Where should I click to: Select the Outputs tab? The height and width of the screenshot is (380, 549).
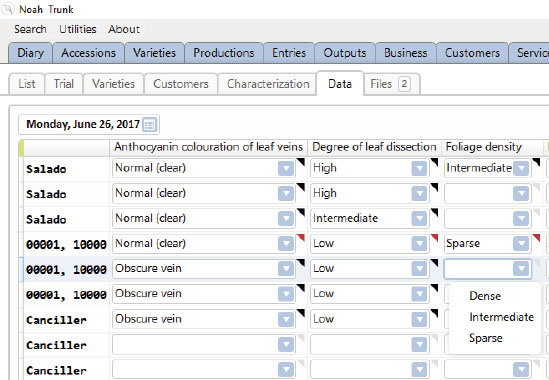click(x=345, y=53)
